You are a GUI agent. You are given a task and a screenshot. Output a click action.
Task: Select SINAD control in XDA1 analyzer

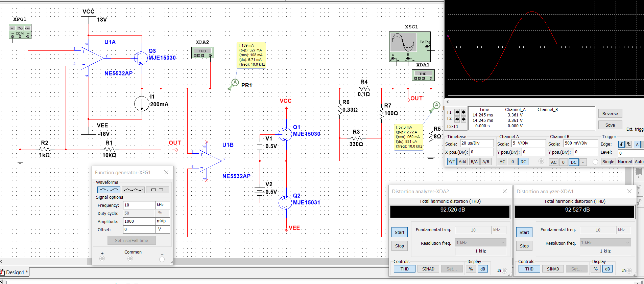tap(553, 269)
